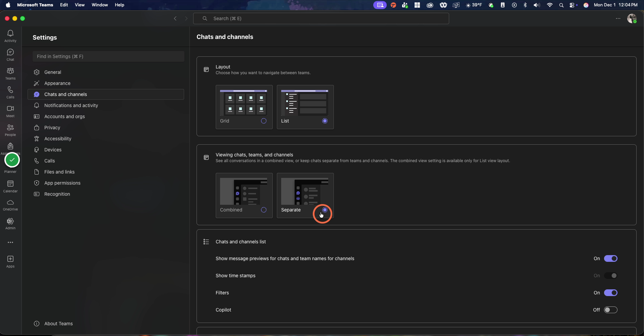Open the People app icon
The height and width of the screenshot is (336, 644).
coord(10,130)
